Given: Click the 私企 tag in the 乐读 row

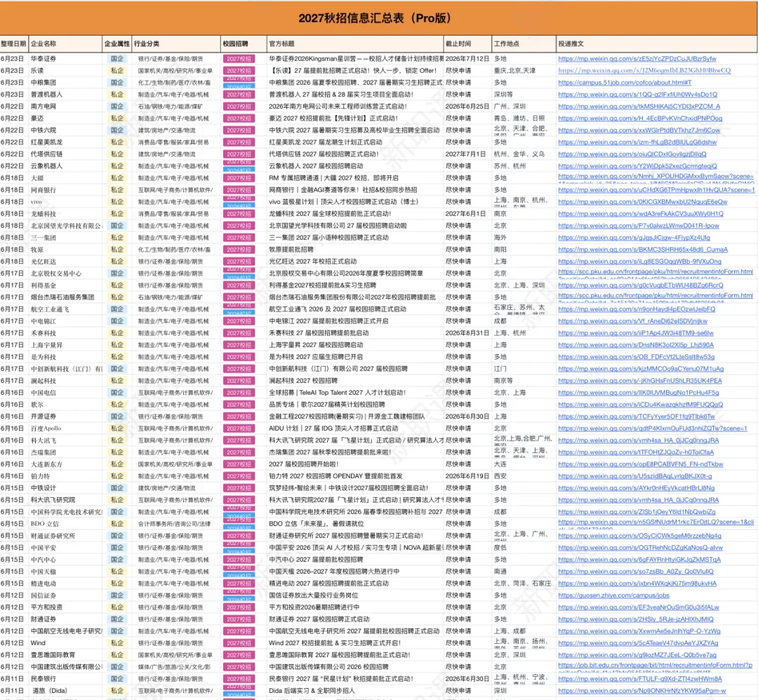Looking at the screenshot, I should tap(117, 71).
